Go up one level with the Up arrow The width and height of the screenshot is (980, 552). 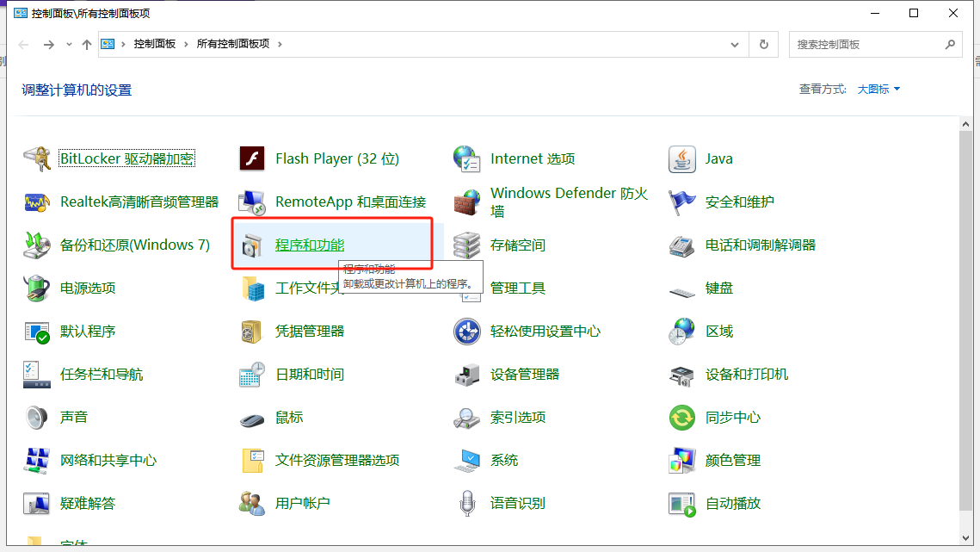pyautogui.click(x=87, y=45)
